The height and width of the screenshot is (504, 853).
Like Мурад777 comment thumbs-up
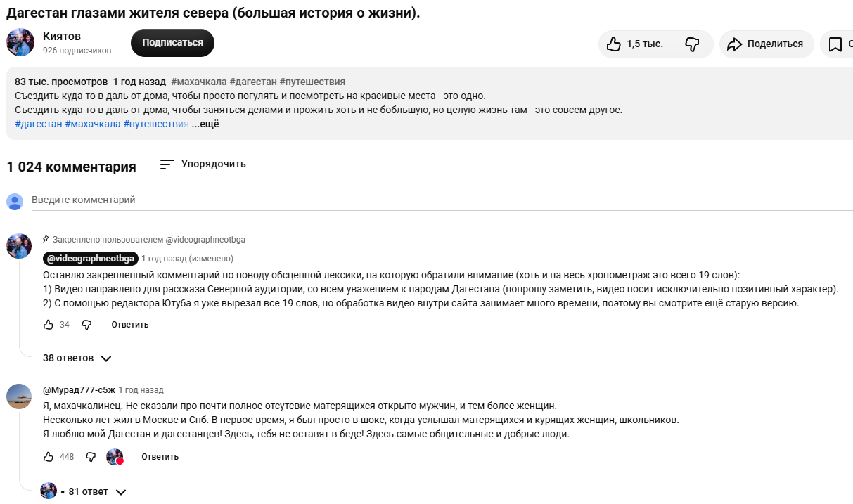click(49, 457)
